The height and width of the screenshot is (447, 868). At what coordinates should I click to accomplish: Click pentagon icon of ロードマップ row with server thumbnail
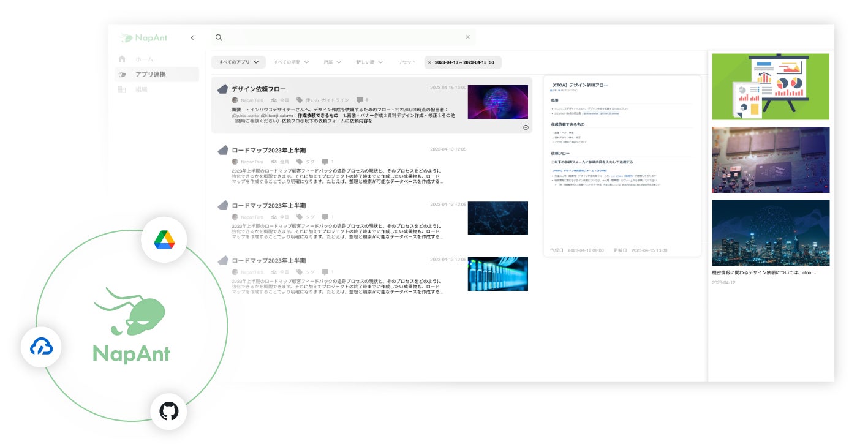pyautogui.click(x=223, y=260)
